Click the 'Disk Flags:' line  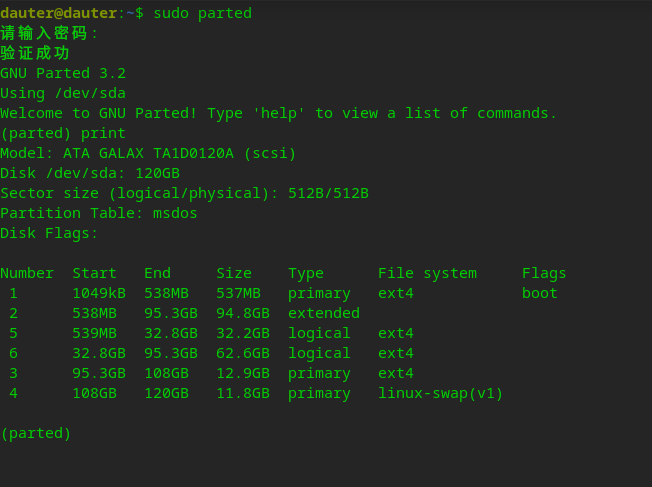point(49,233)
